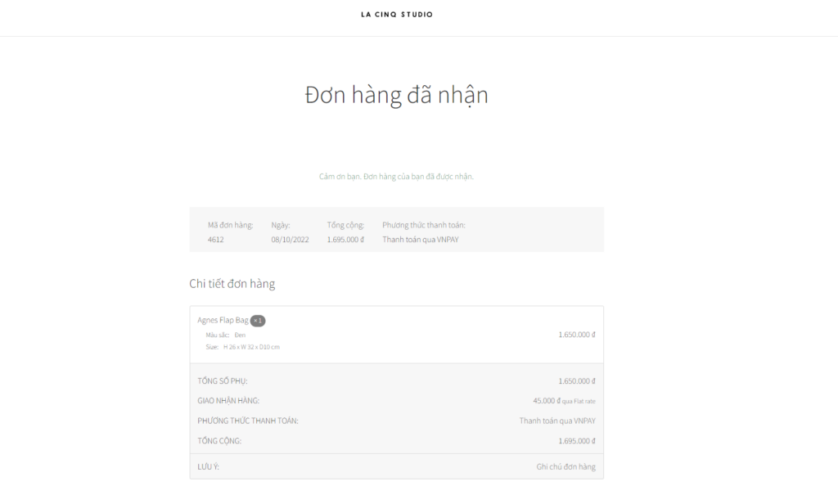The image size is (838, 504).
Task: Click the order date 08/10/2022
Action: pos(290,240)
